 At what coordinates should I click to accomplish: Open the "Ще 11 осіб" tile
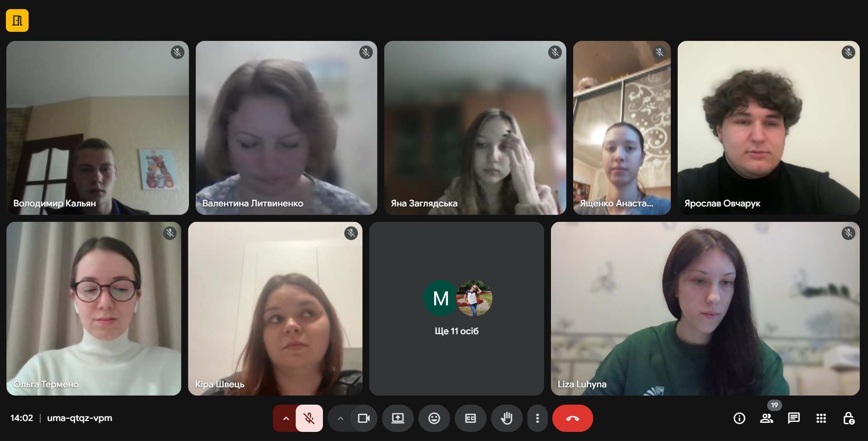point(456,309)
